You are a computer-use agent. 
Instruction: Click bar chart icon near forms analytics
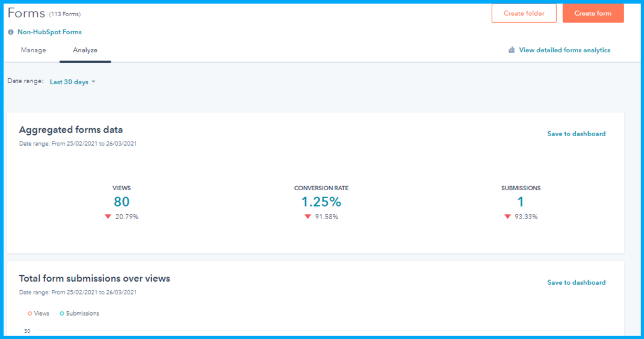(512, 50)
